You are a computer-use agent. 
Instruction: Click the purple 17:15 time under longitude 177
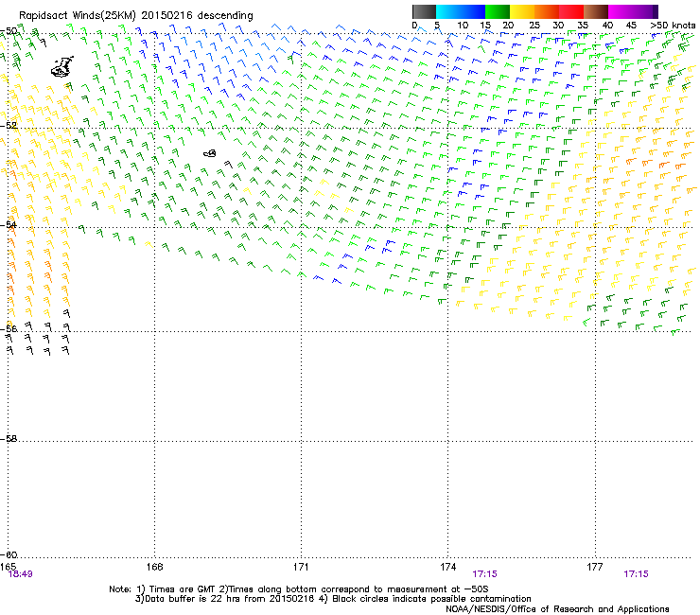(637, 574)
